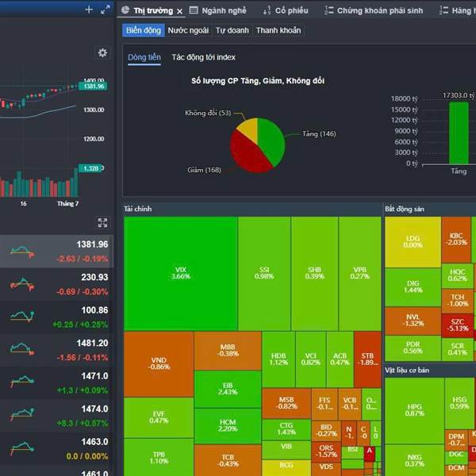
Task: Click the ORS -1.57% heatmap tile
Action: [326, 451]
